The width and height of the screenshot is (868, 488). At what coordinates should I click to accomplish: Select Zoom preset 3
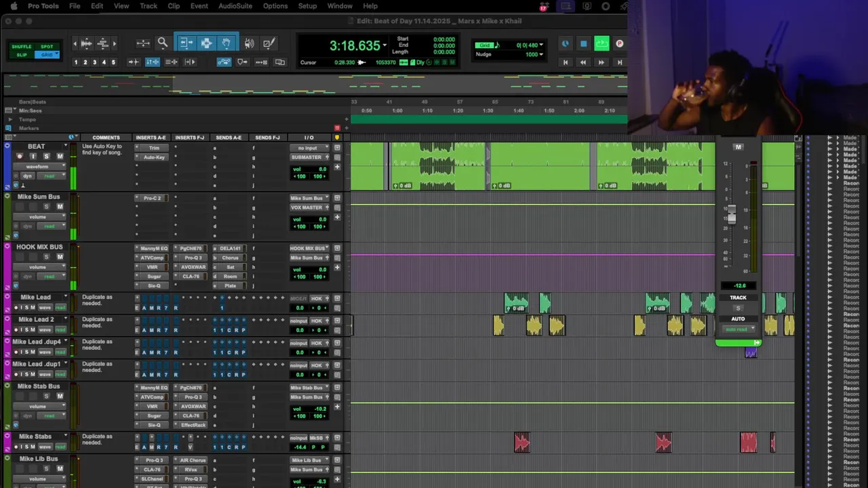coord(94,62)
